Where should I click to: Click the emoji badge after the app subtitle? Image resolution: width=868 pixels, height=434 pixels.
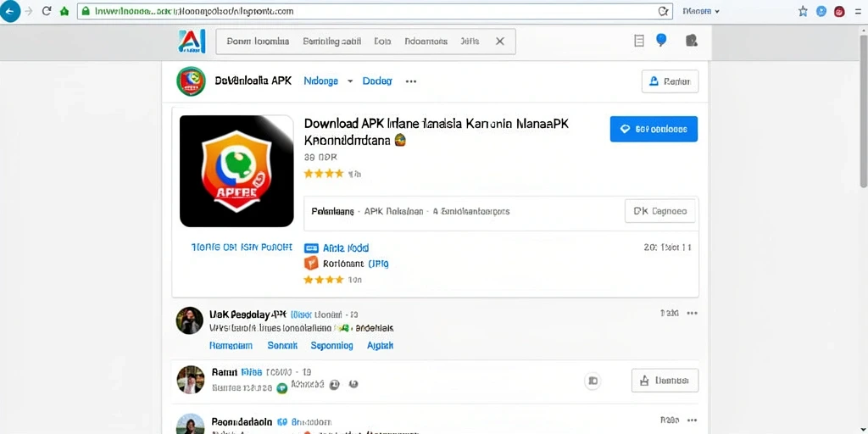(x=400, y=140)
